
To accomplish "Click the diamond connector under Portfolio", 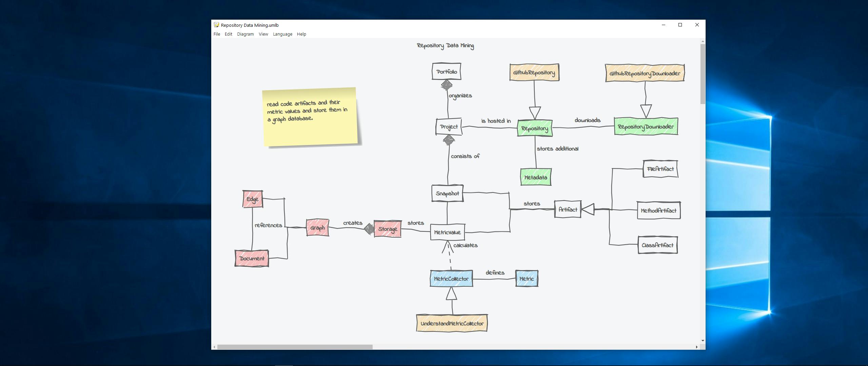I will click(x=447, y=85).
